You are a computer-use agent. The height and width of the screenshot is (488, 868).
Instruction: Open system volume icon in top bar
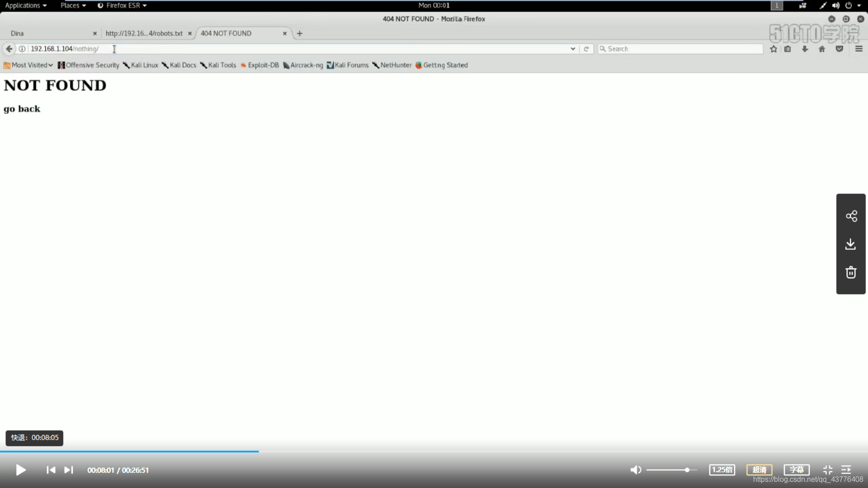click(835, 5)
